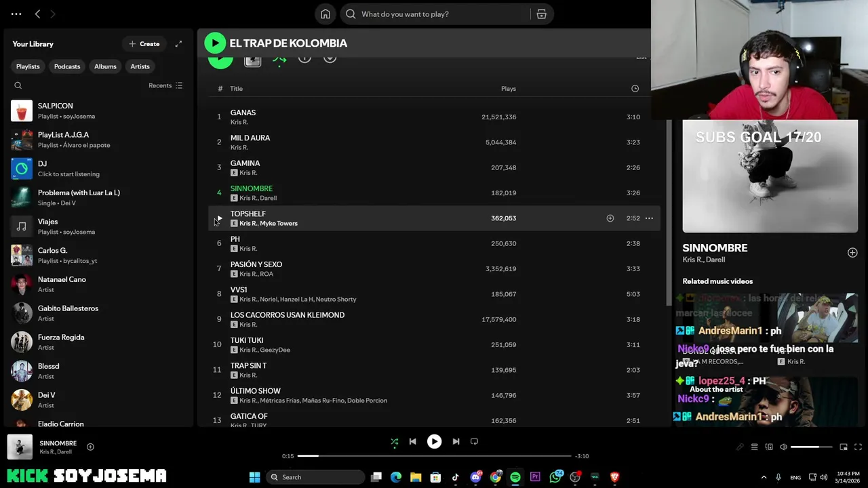Filter library by Playlists

tap(28, 66)
